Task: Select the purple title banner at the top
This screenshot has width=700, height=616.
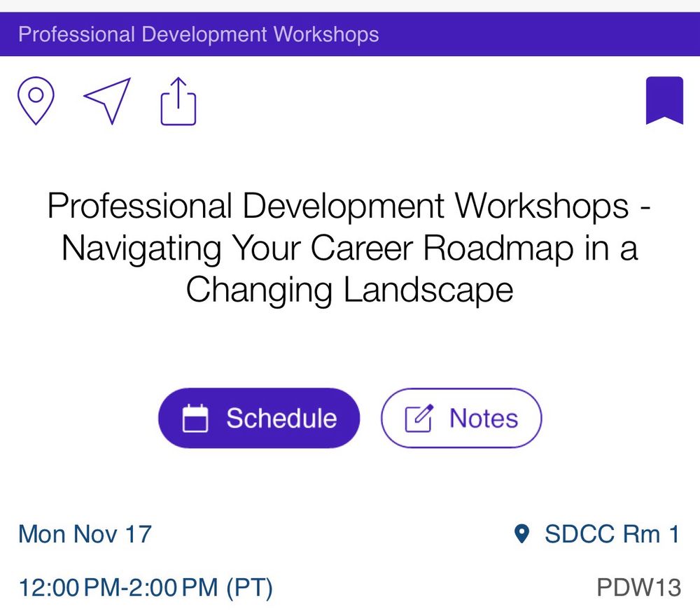Action: pos(350,34)
